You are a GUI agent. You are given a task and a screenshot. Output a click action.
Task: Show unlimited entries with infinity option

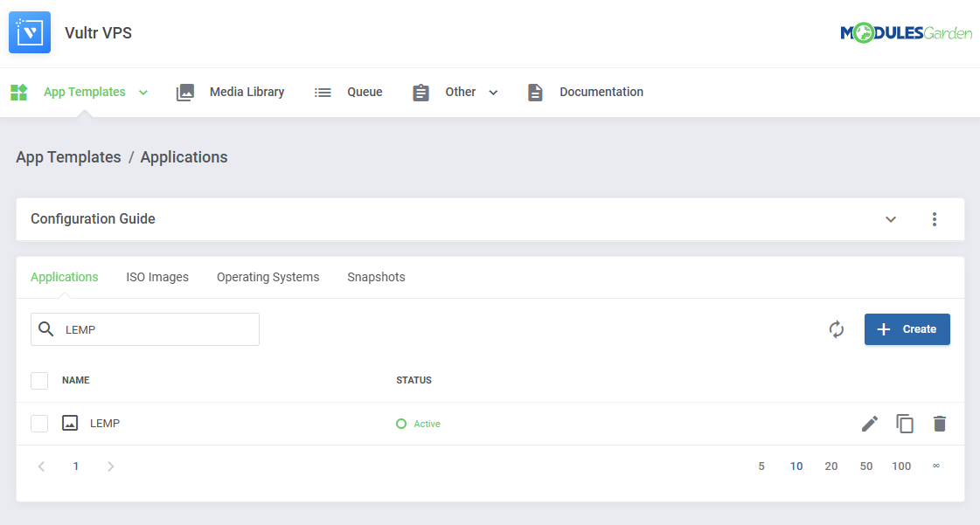[936, 466]
